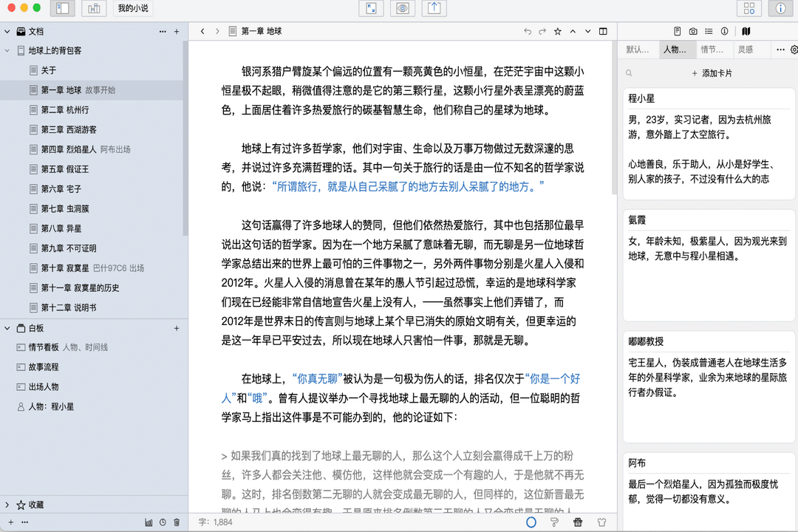Click the trash icon in the bottom toolbar
Screen dimensions: 798x532
pyautogui.click(x=177, y=522)
